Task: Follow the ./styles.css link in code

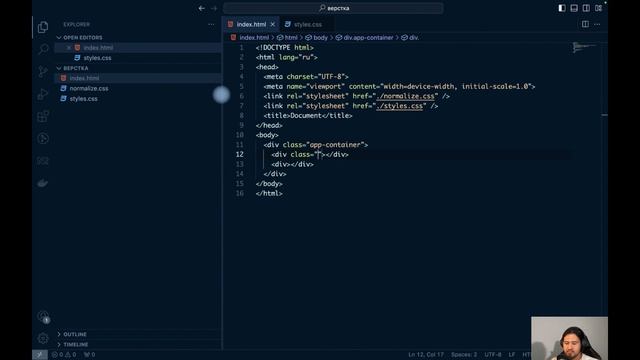Action: click(x=400, y=106)
